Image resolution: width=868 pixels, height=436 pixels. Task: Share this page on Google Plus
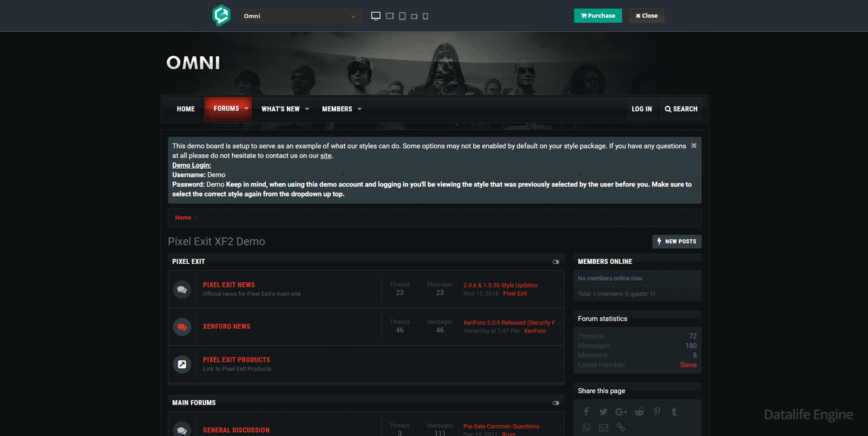622,412
